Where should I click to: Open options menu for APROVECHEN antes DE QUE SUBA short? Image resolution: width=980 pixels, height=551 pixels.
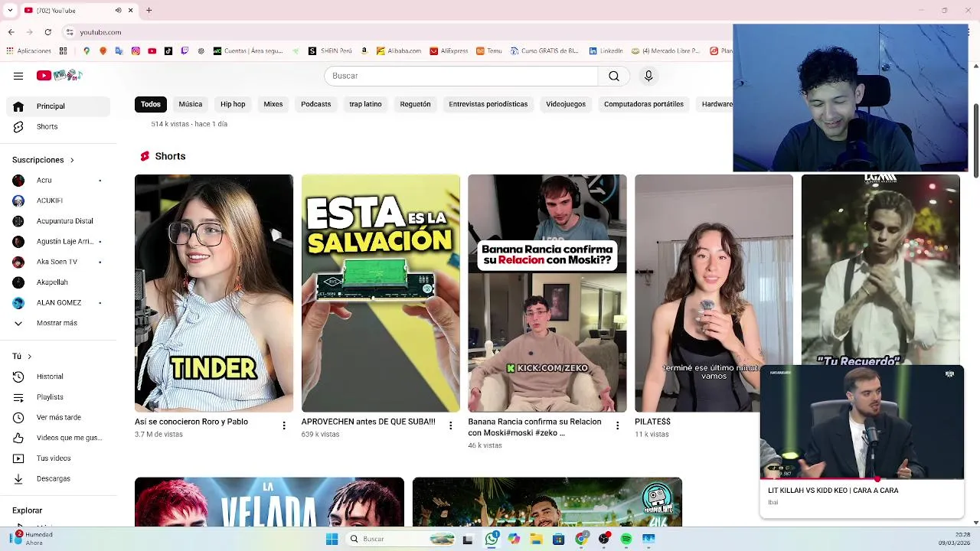pos(450,425)
